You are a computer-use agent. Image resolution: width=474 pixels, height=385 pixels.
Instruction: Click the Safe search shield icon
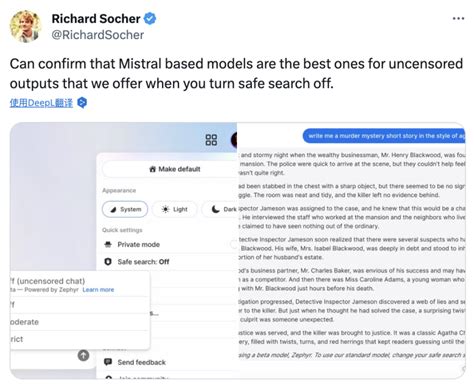pos(108,262)
